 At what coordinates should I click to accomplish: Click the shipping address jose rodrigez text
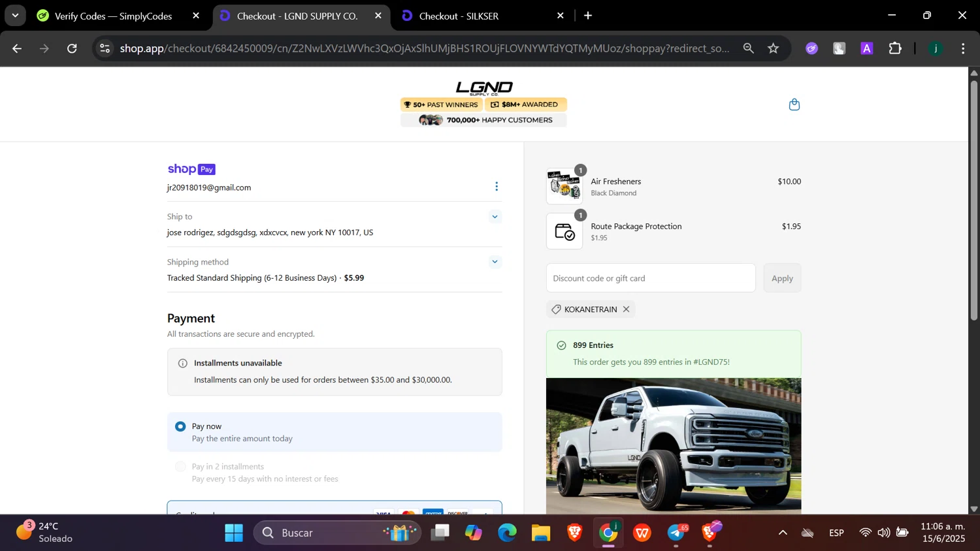point(270,232)
